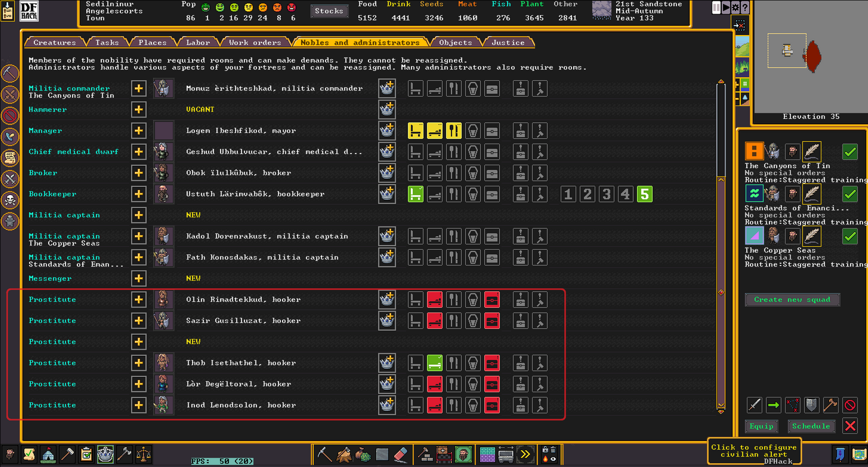Switch to the Justice tab

click(508, 42)
